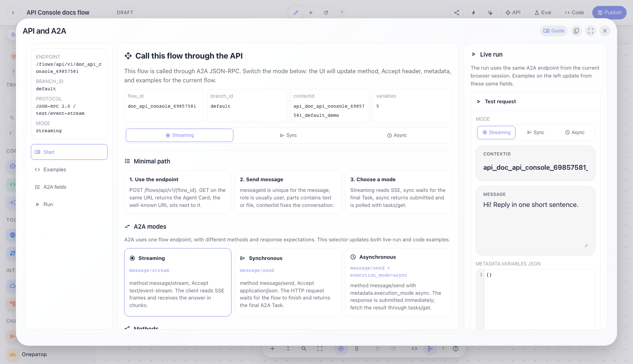The image size is (633, 364).
Task: Click the fit-to-screen icon in bottom toolbar
Action: tap(320, 349)
